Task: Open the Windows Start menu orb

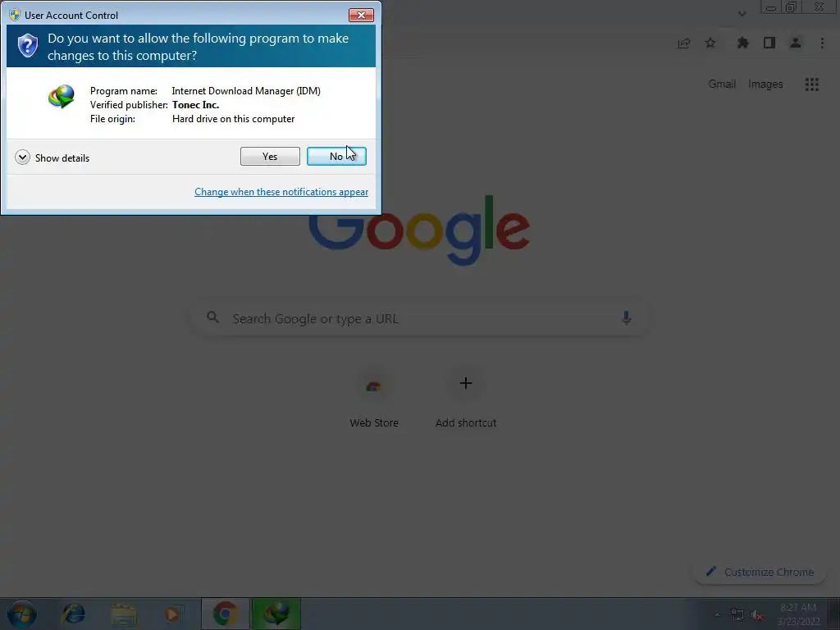Action: click(22, 614)
